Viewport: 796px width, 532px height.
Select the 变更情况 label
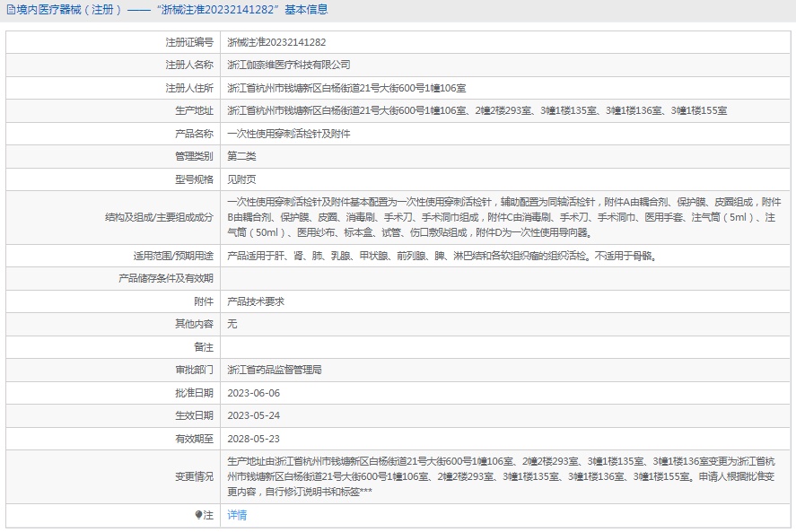click(x=195, y=476)
